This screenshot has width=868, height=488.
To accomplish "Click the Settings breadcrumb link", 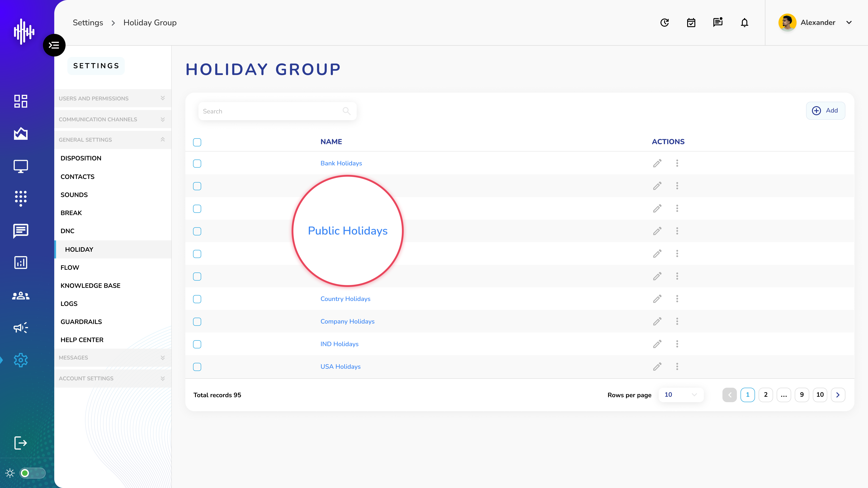I will (x=88, y=23).
